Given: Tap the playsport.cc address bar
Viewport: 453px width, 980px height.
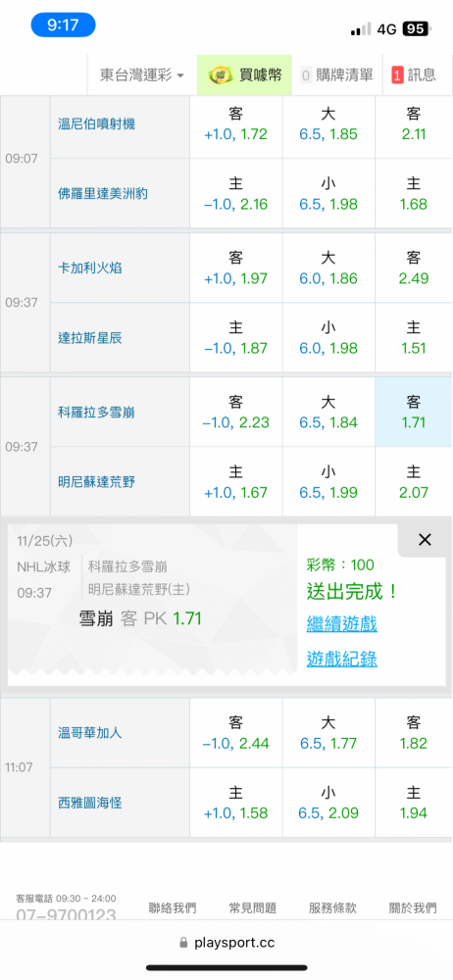Looking at the screenshot, I should point(226,943).
